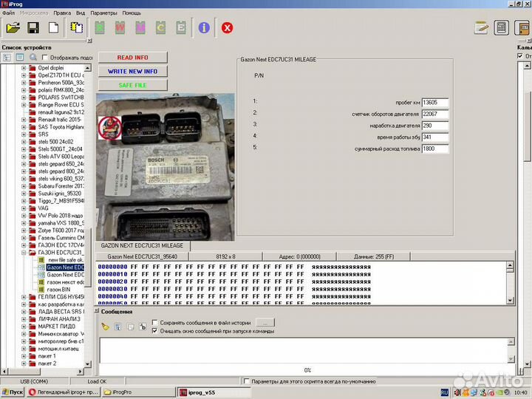532x399 pixels.
Task: Uncheck 'Очищать окно сообщений при запуске команды'
Action: (154, 331)
